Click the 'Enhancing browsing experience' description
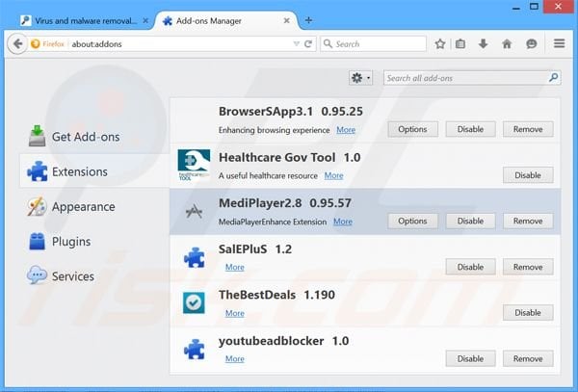 coord(274,130)
